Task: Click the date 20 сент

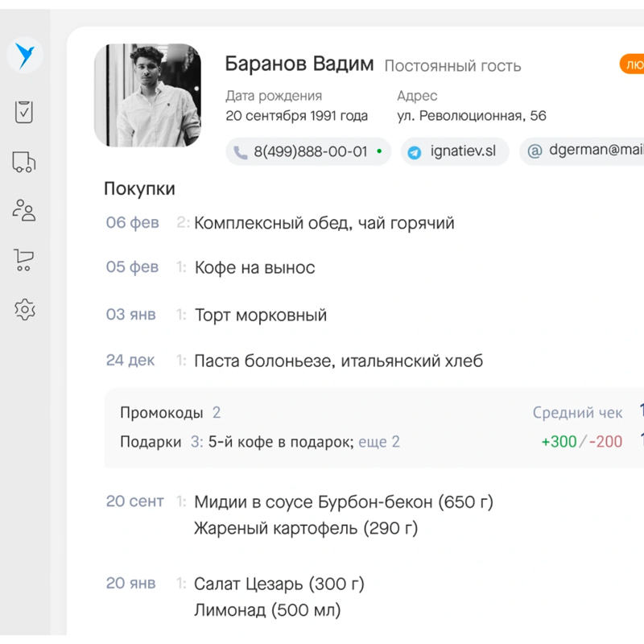Action: (x=134, y=501)
